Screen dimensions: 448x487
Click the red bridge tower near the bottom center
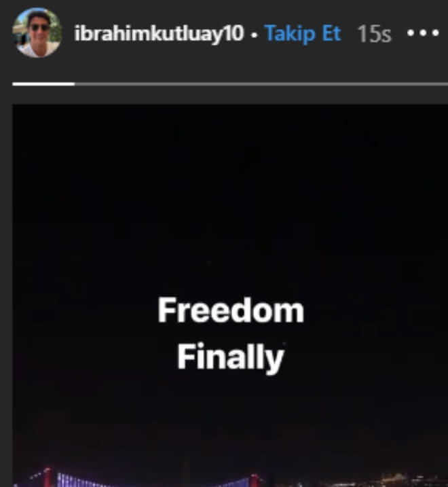[255, 480]
